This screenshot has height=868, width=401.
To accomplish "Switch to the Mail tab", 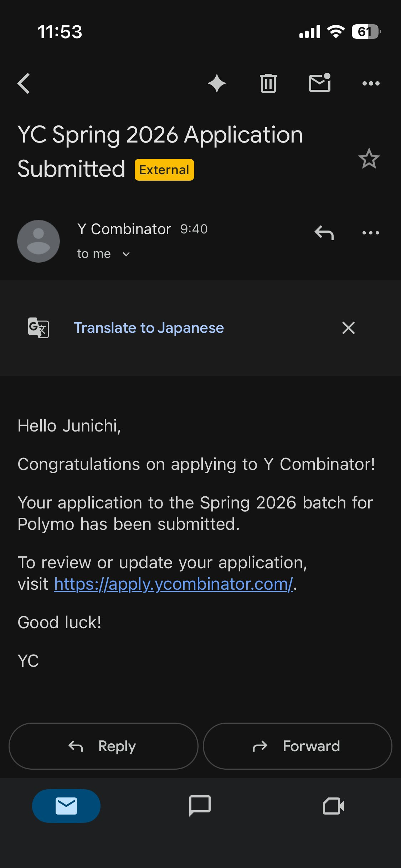I will [x=66, y=806].
